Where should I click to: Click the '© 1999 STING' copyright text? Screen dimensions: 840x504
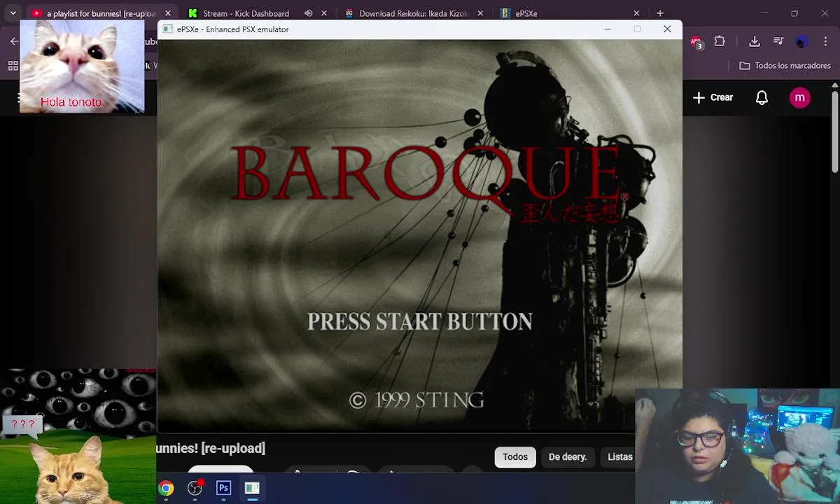tap(416, 400)
